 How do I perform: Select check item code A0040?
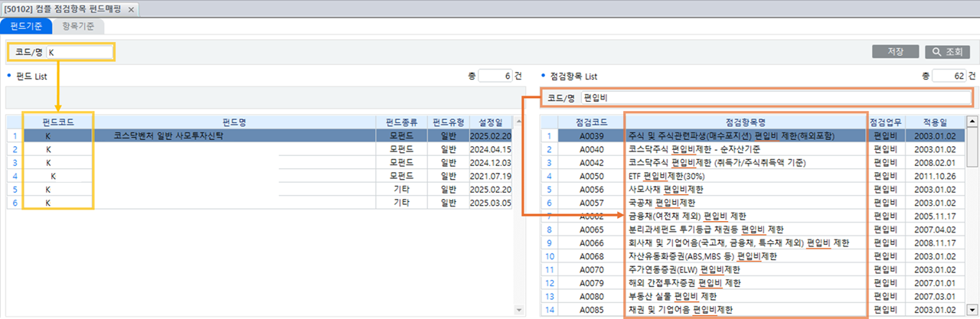coord(592,149)
